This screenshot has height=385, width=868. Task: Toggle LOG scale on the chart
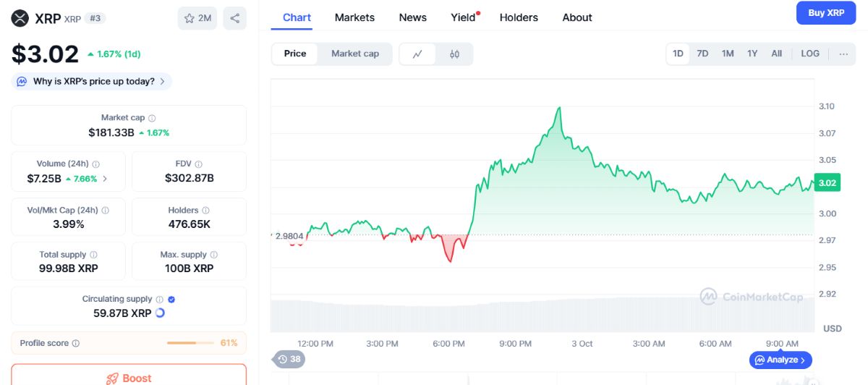(810, 54)
